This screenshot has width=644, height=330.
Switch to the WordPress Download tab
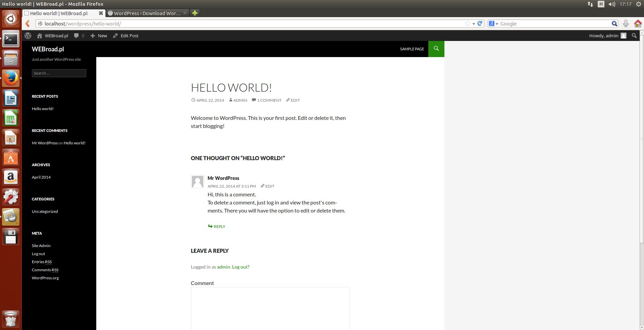(147, 13)
